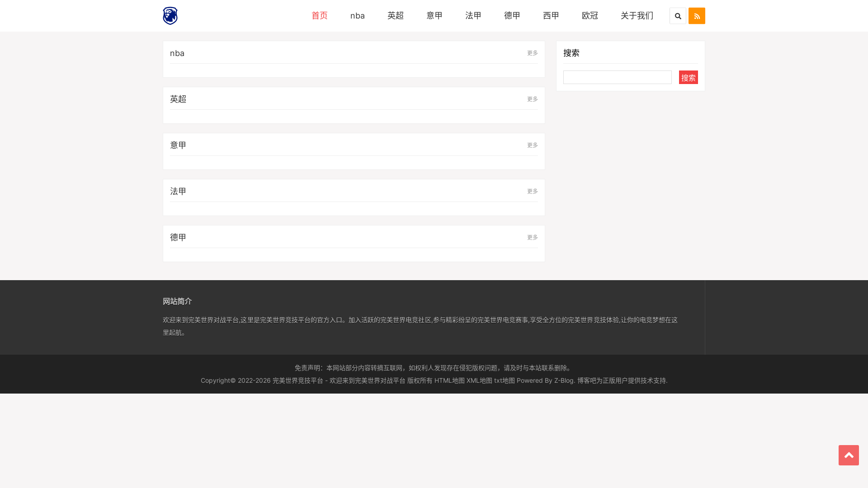Click 更多 in the 德甲 section
The image size is (868, 488).
point(533,237)
